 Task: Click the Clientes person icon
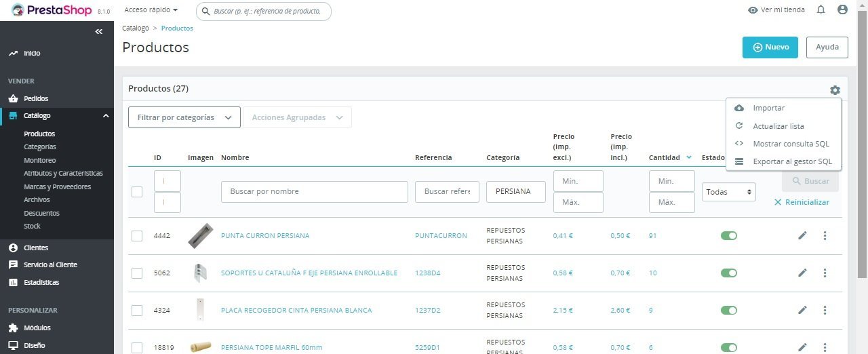click(13, 248)
